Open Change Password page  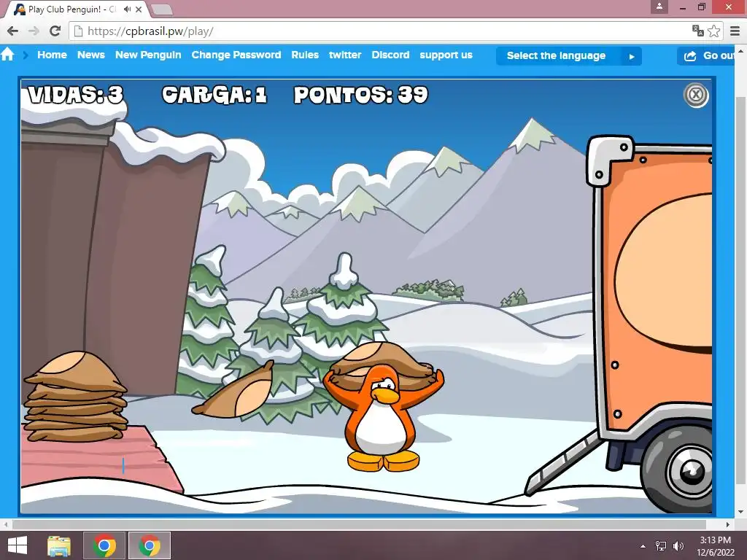236,55
